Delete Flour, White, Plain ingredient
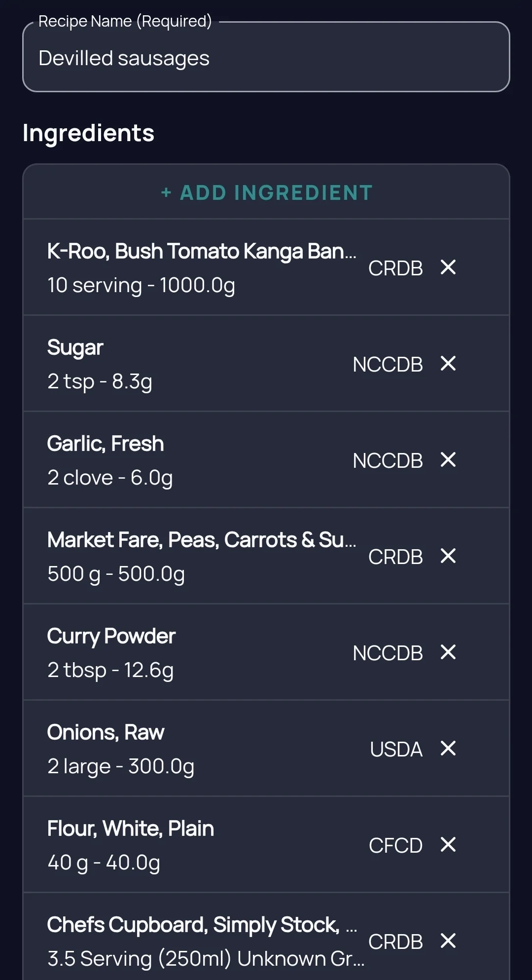This screenshot has width=532, height=980. point(448,844)
